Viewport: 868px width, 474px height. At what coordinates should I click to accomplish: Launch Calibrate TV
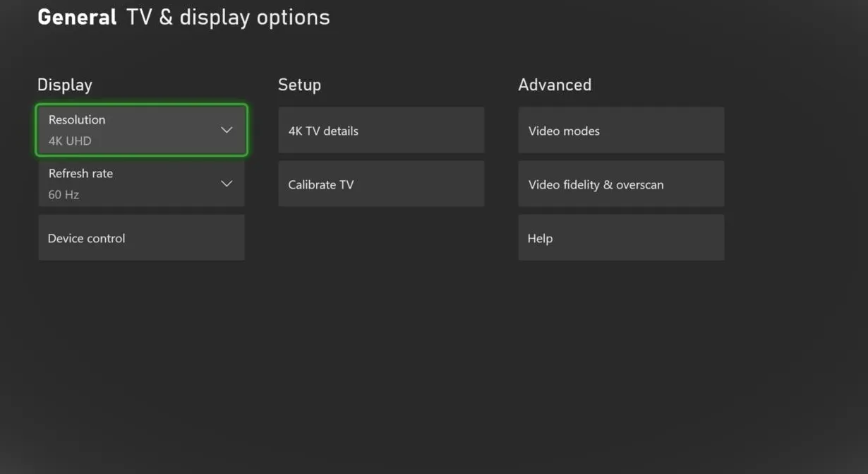tap(381, 184)
